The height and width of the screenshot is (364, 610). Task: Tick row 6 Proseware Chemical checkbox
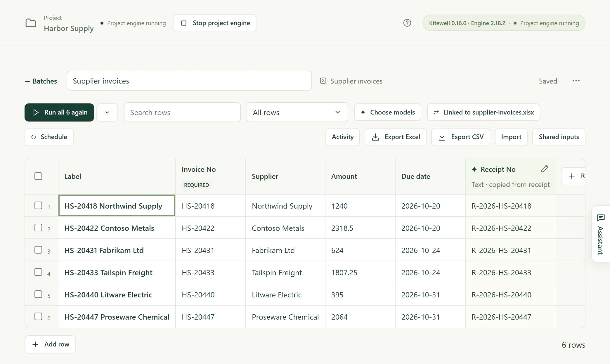click(38, 316)
